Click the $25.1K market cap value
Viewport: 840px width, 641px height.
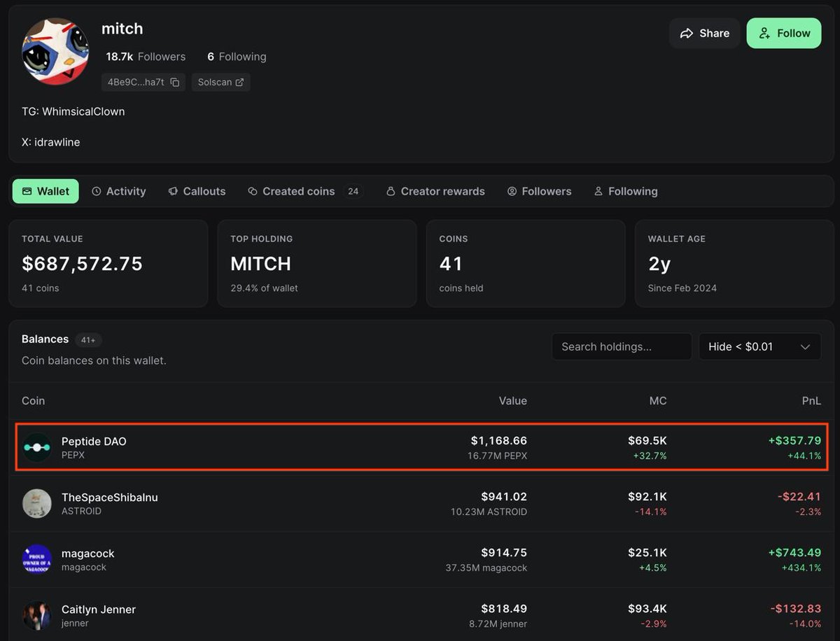[x=647, y=553]
